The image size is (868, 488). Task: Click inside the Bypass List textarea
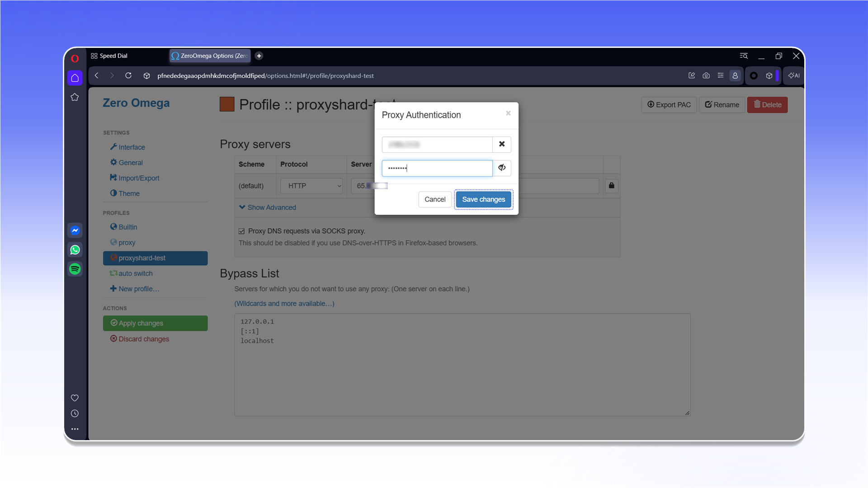(x=462, y=365)
